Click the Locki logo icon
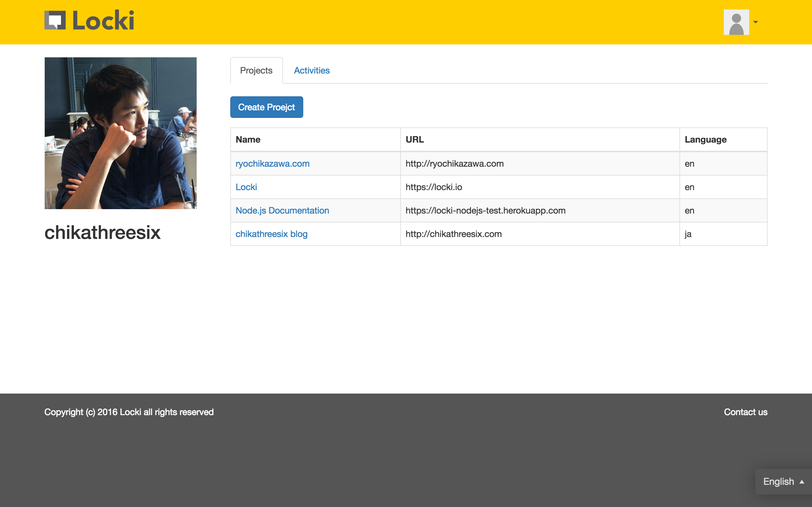Image resolution: width=812 pixels, height=507 pixels. point(55,21)
